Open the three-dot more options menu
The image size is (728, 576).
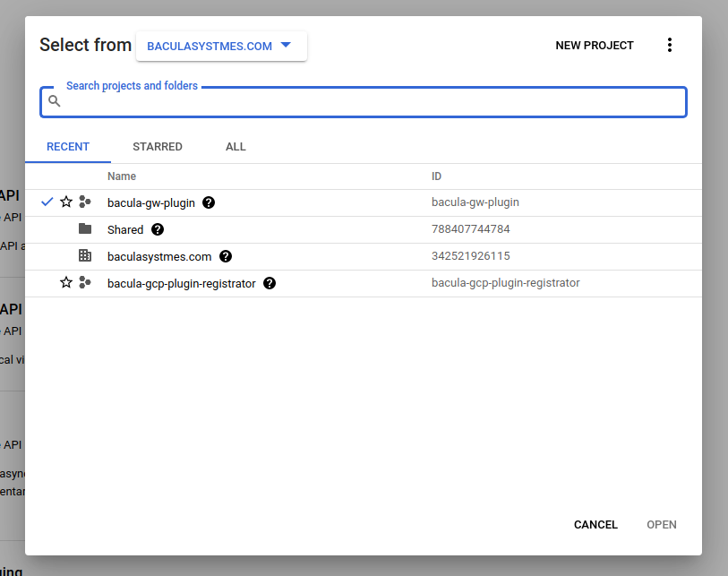pos(670,45)
